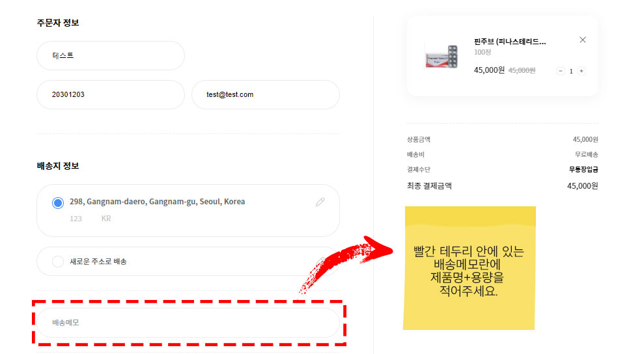Click the 배송지 정보 section heading

(x=58, y=166)
